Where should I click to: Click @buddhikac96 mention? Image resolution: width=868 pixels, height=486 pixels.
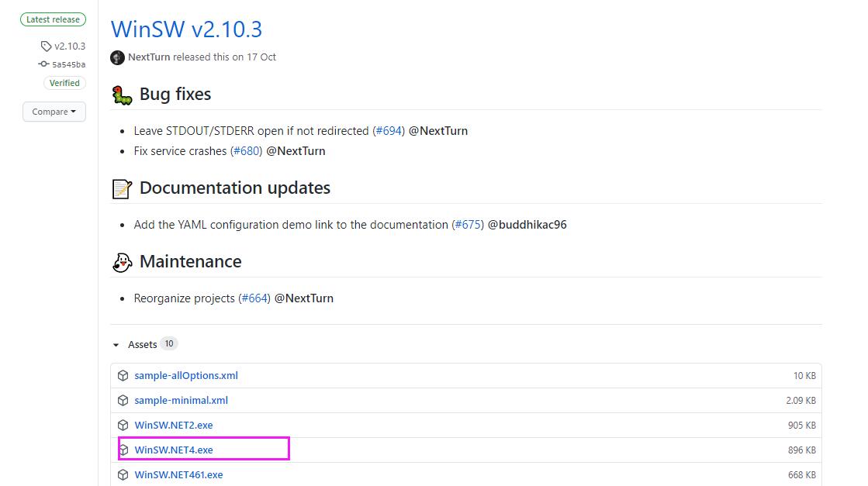click(x=527, y=225)
